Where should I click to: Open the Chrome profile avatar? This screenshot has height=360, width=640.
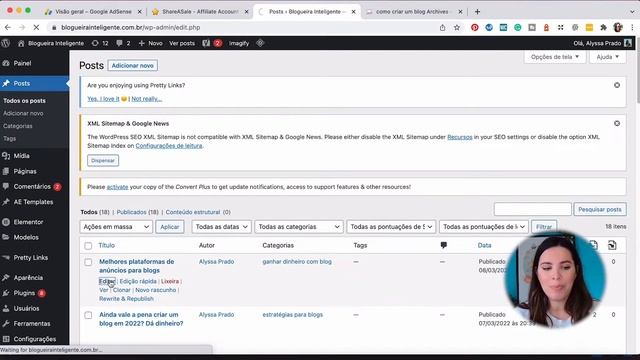click(x=618, y=27)
